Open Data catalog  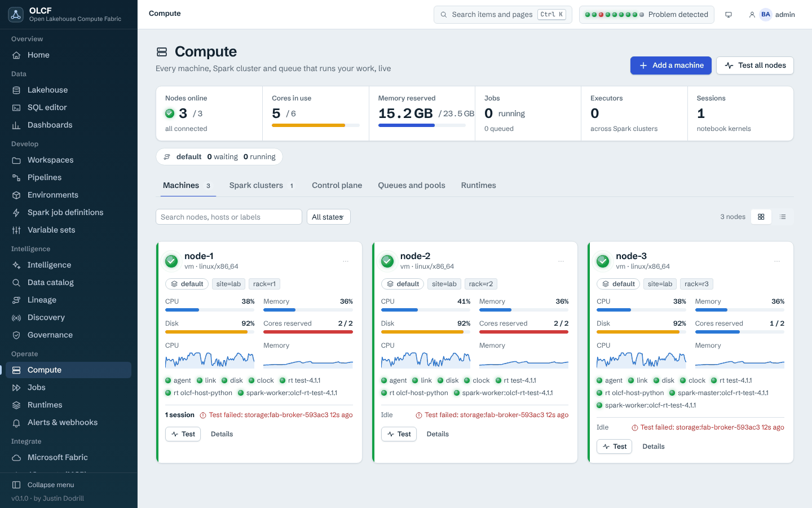68,282
